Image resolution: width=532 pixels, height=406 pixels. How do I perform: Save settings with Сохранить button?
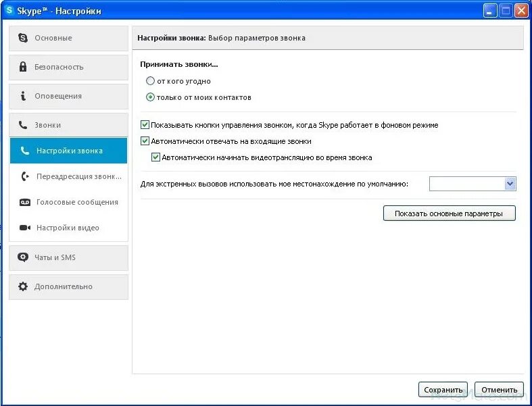click(443, 390)
